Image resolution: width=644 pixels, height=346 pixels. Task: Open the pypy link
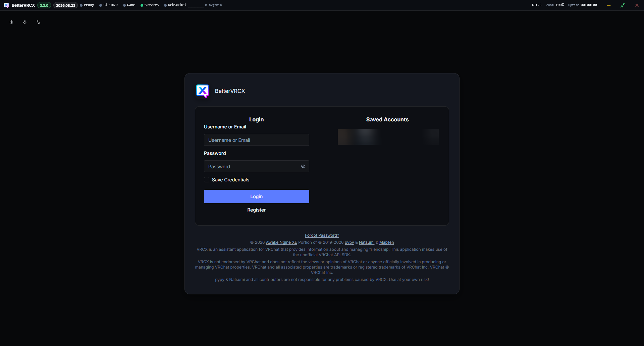[349, 242]
